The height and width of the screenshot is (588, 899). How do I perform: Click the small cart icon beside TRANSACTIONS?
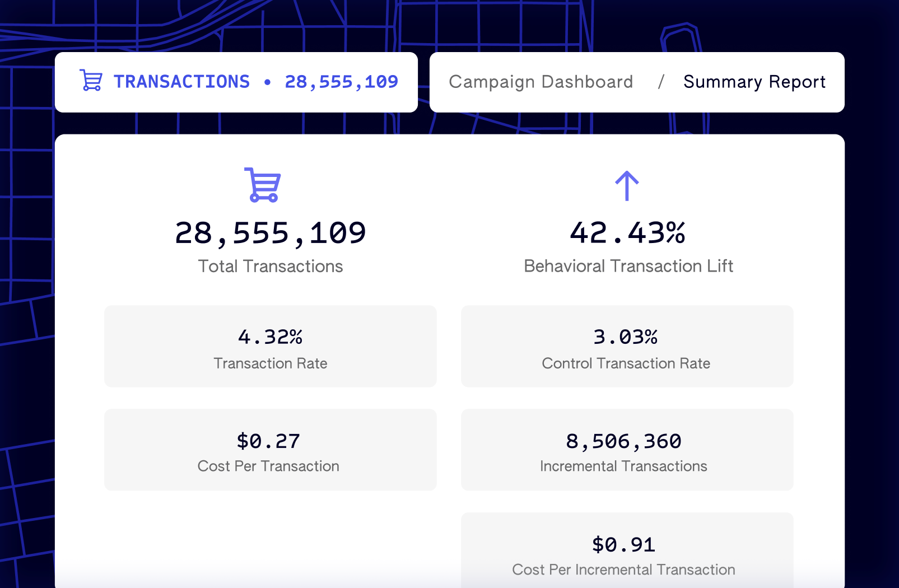(91, 81)
